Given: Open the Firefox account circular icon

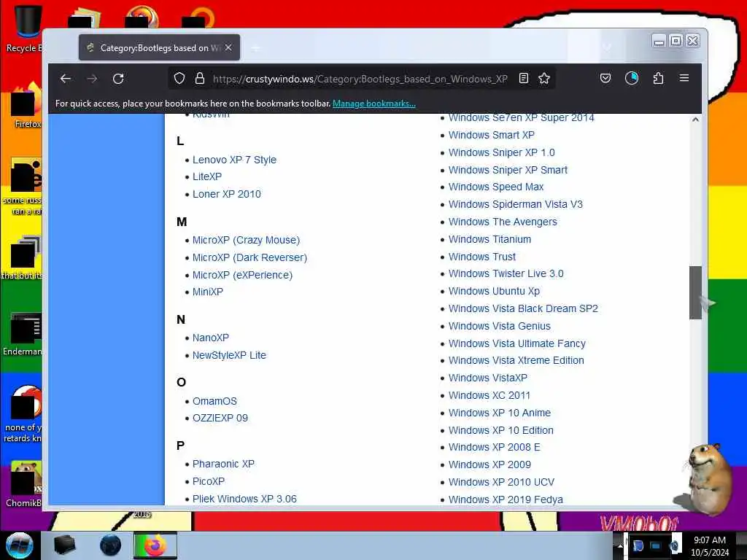Looking at the screenshot, I should tap(632, 78).
